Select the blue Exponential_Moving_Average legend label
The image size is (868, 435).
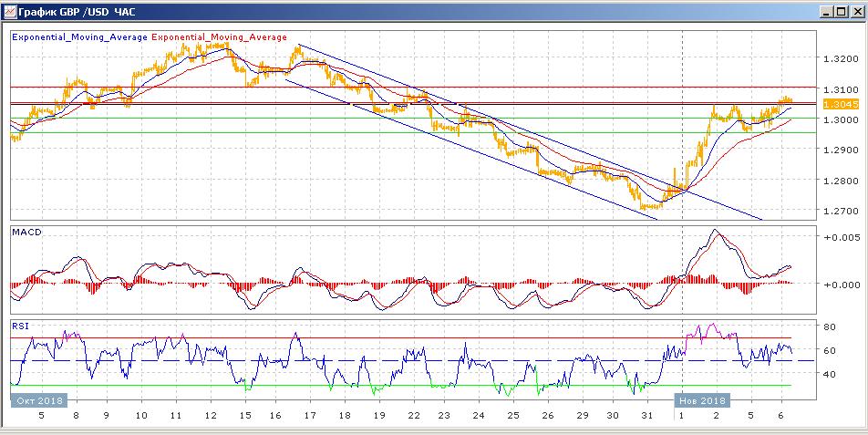pyautogui.click(x=79, y=37)
